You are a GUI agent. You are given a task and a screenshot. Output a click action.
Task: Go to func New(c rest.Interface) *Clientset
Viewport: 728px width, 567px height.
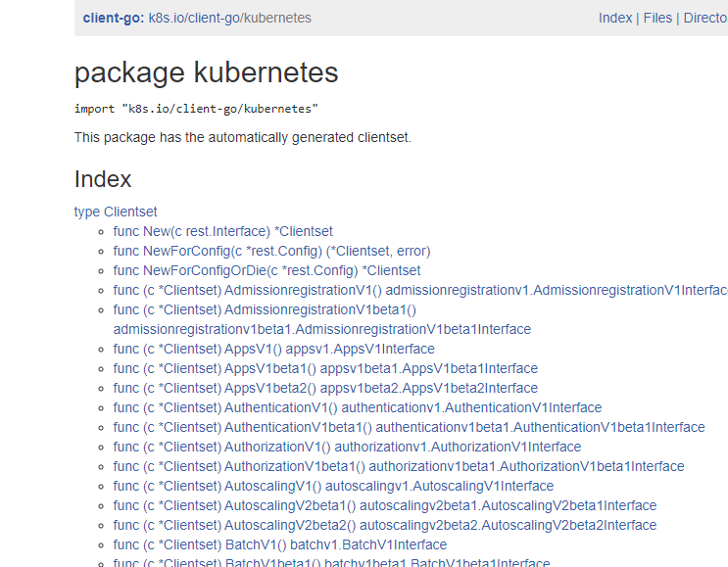[x=222, y=231]
